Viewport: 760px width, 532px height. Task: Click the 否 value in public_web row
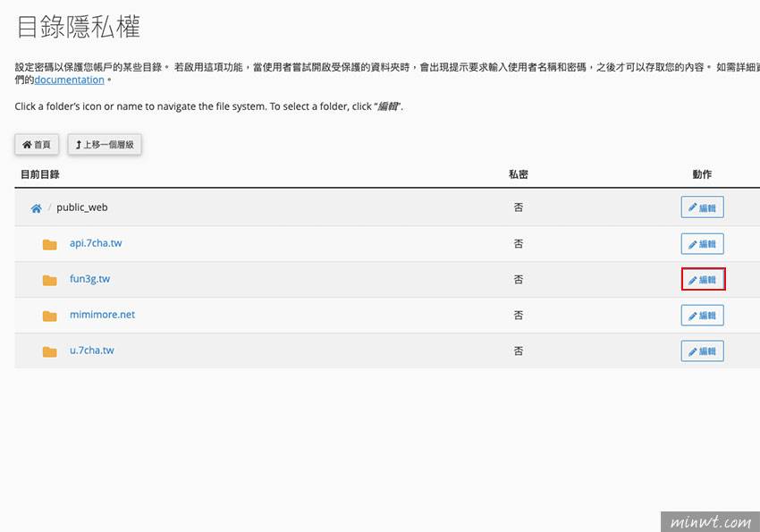(518, 207)
